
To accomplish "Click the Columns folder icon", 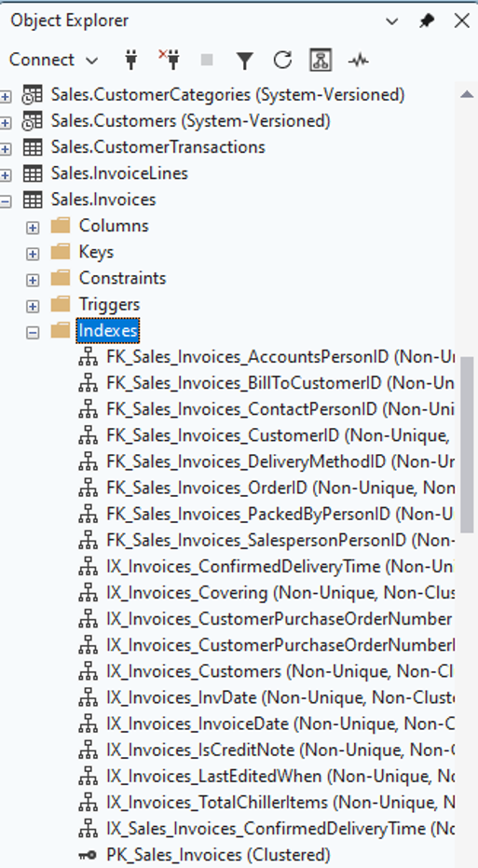I will coord(61,226).
